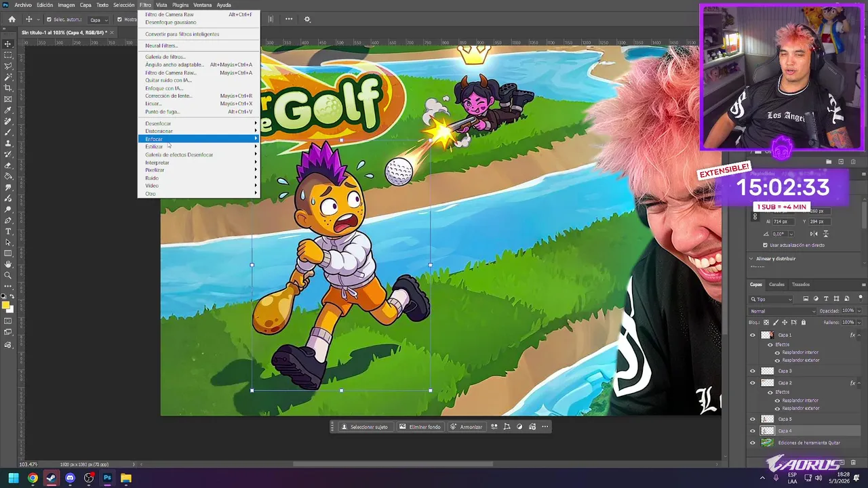Screen dimensions: 868x488
Task: Select the Pen tool
Action: point(8,220)
